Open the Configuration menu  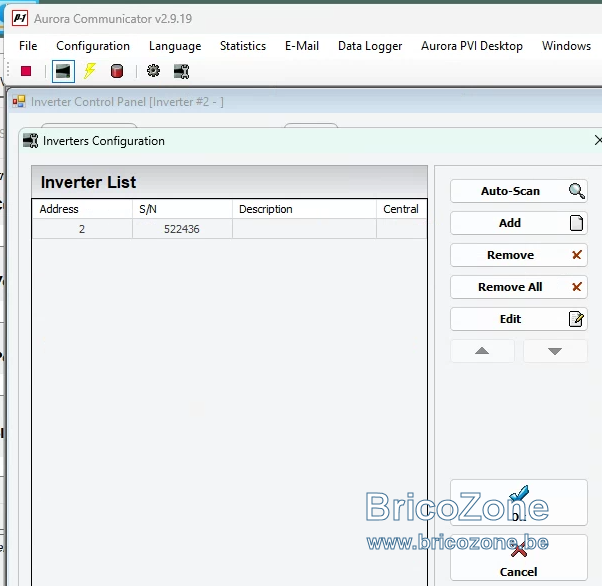(x=93, y=46)
